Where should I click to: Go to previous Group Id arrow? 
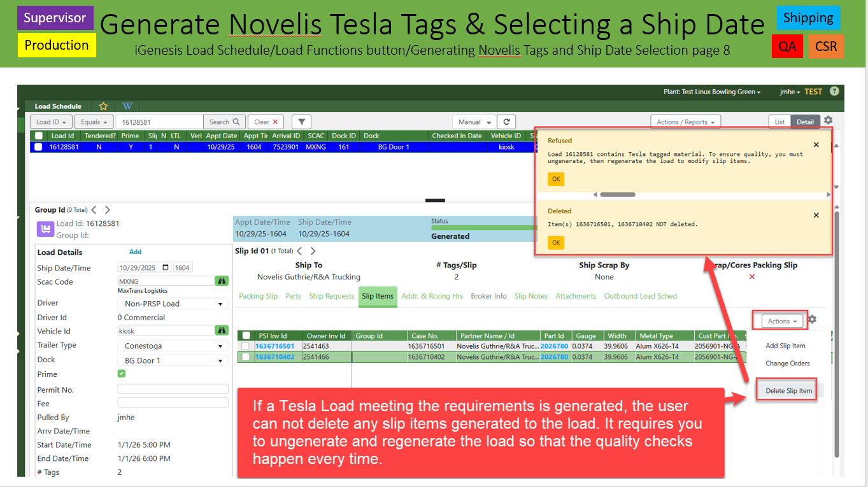click(94, 209)
